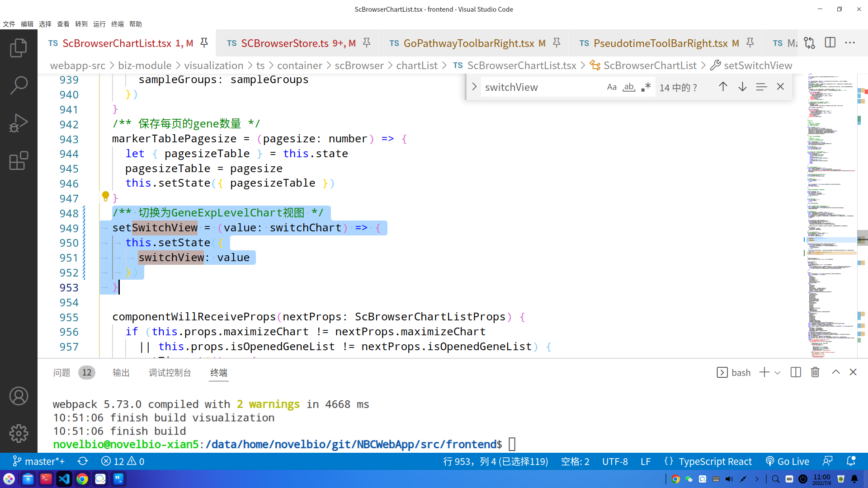Go to next search match arrow
The image size is (868, 488).
pos(742,87)
